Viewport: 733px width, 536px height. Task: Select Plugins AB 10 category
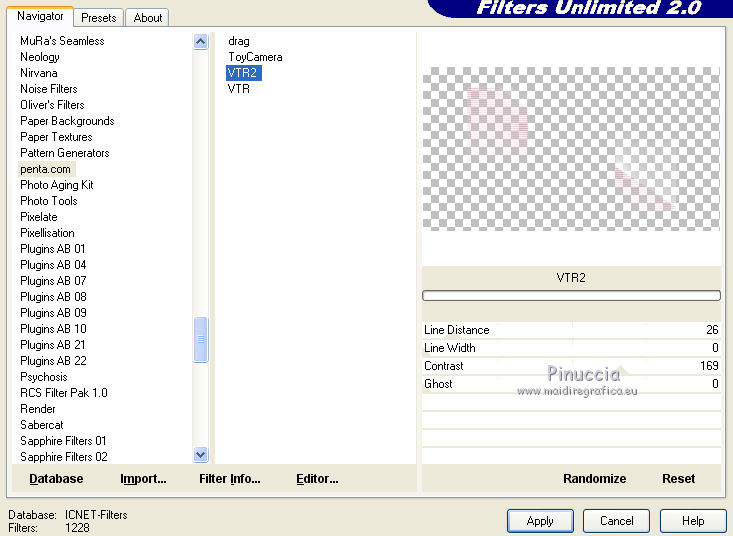coord(53,329)
